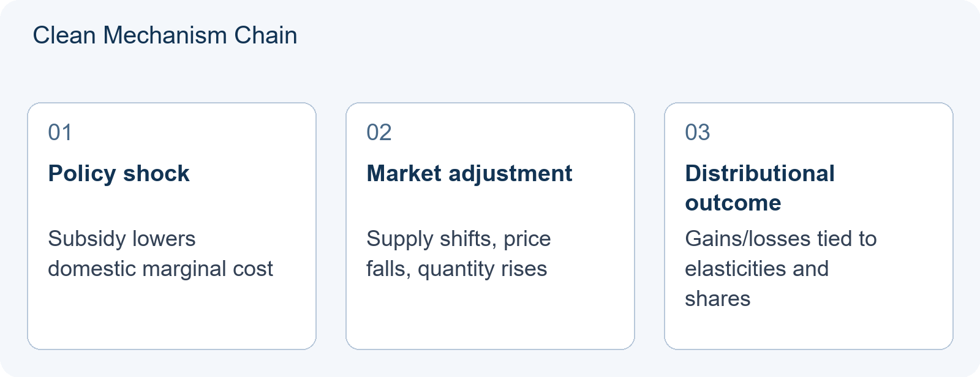
Task: Click the word 'Distributional' in third card
Action: click(760, 173)
